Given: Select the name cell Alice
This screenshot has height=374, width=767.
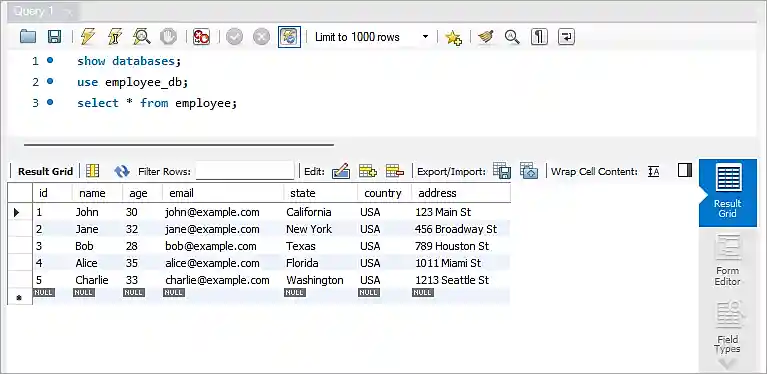Looking at the screenshot, I should (97, 264).
